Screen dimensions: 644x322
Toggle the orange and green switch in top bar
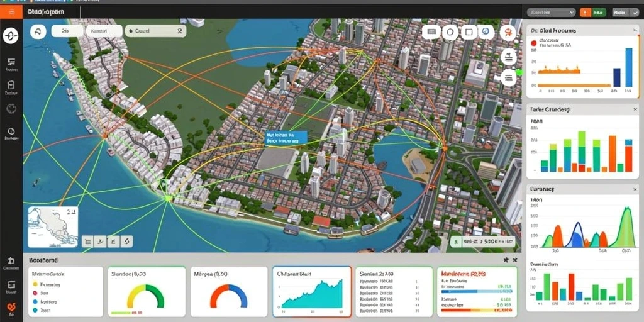[593, 13]
